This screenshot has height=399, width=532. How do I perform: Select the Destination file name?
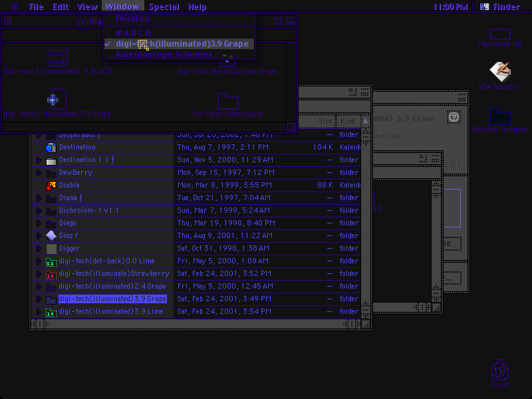tap(77, 147)
